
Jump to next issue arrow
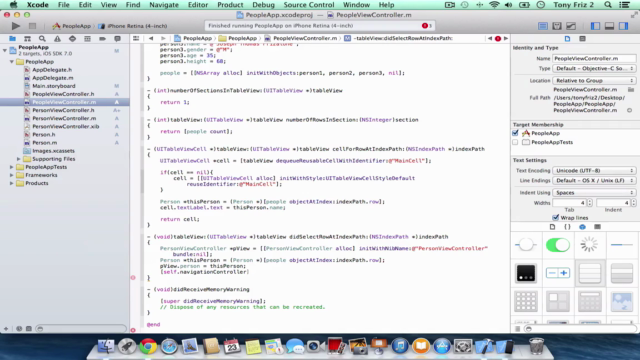click(506, 38)
